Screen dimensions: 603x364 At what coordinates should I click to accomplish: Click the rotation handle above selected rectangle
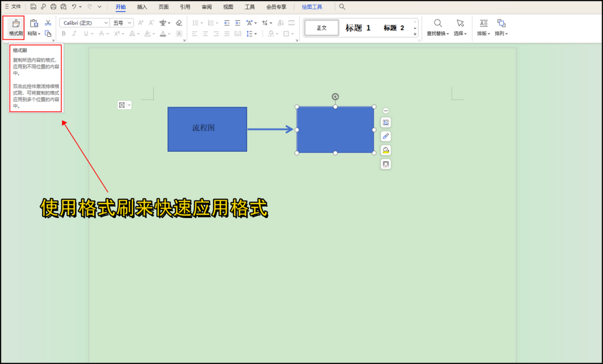335,96
